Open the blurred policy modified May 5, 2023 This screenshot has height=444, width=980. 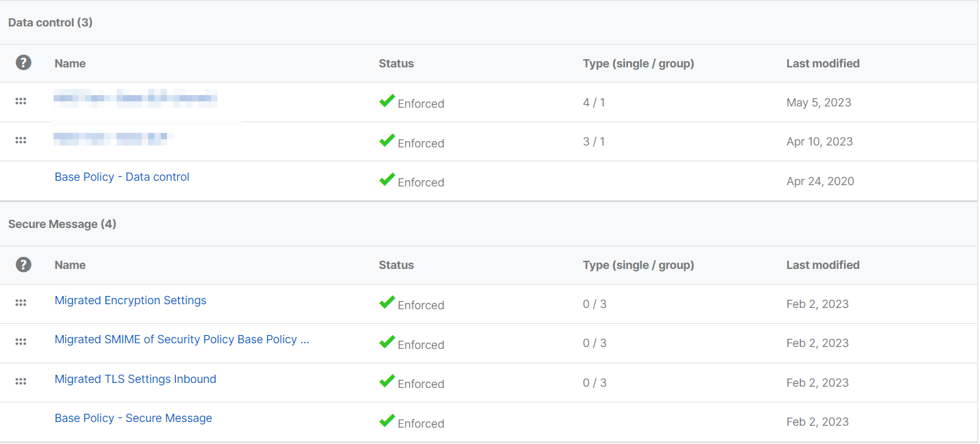tap(135, 98)
